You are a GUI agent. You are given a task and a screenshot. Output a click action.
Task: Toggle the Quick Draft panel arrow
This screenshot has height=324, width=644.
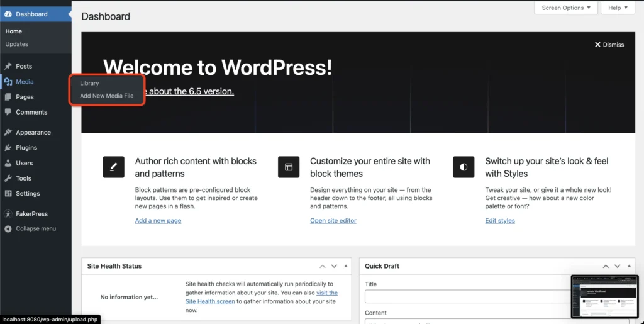tap(631, 266)
